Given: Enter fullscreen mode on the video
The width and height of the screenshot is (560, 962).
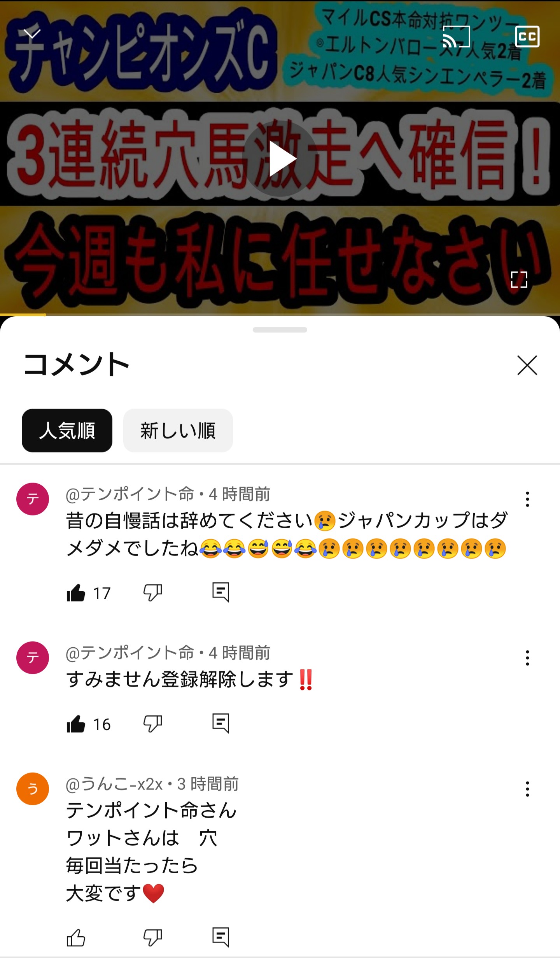Looking at the screenshot, I should pos(519,279).
